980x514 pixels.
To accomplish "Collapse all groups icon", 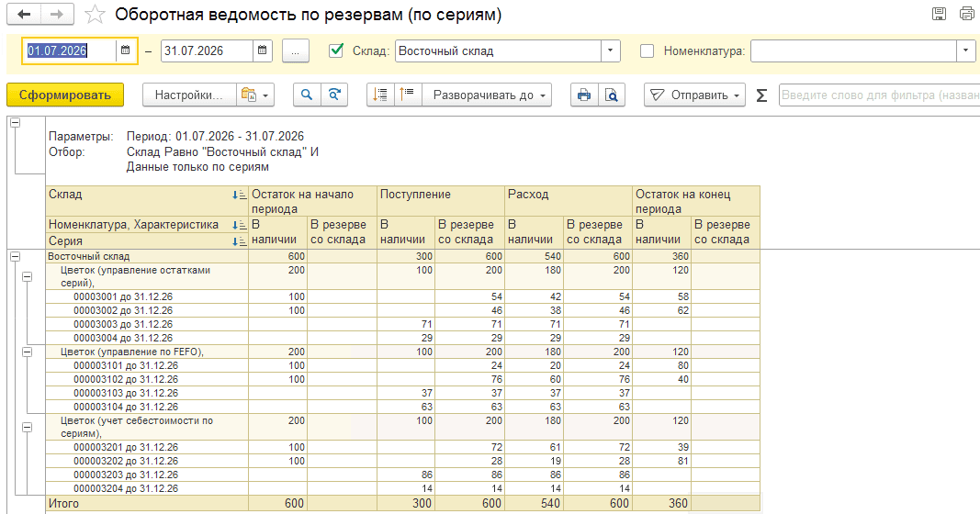I will coord(408,95).
